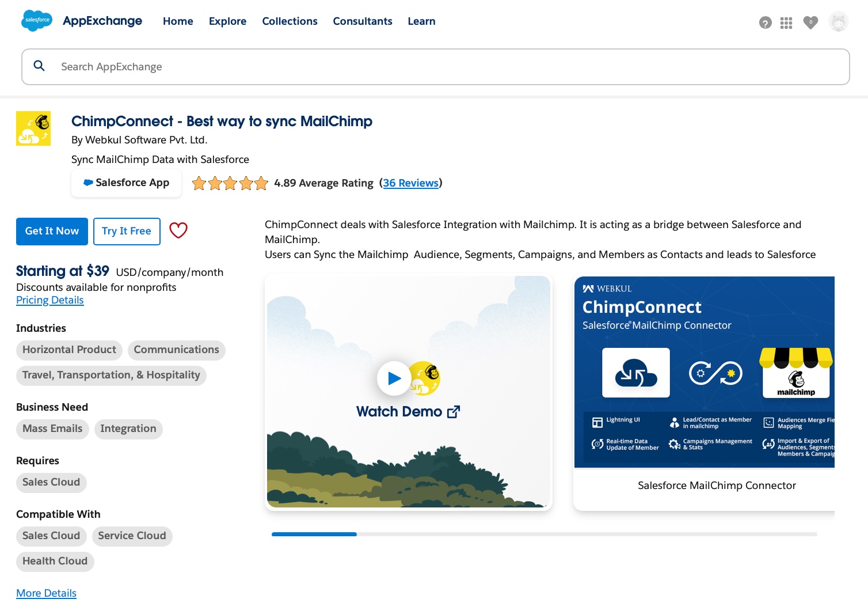Click the search magnifier icon
The height and width of the screenshot is (614, 868).
[x=39, y=66]
